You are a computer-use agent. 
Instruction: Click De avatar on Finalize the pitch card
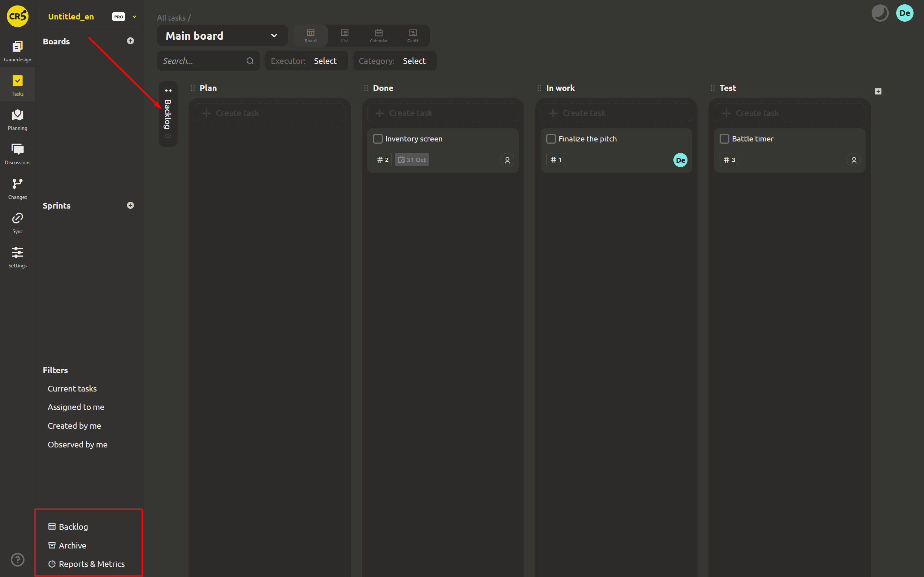[680, 160]
